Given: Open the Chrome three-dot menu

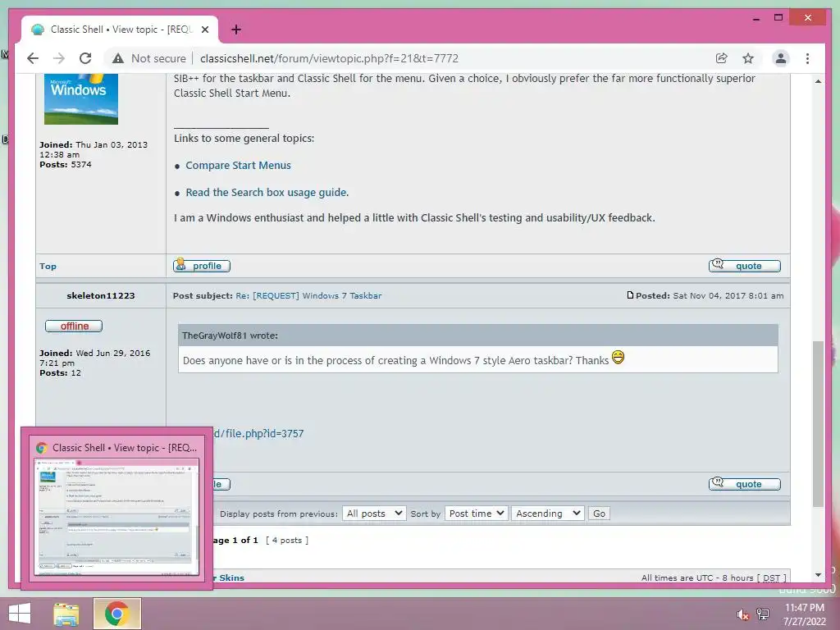Looking at the screenshot, I should pyautogui.click(x=807, y=58).
